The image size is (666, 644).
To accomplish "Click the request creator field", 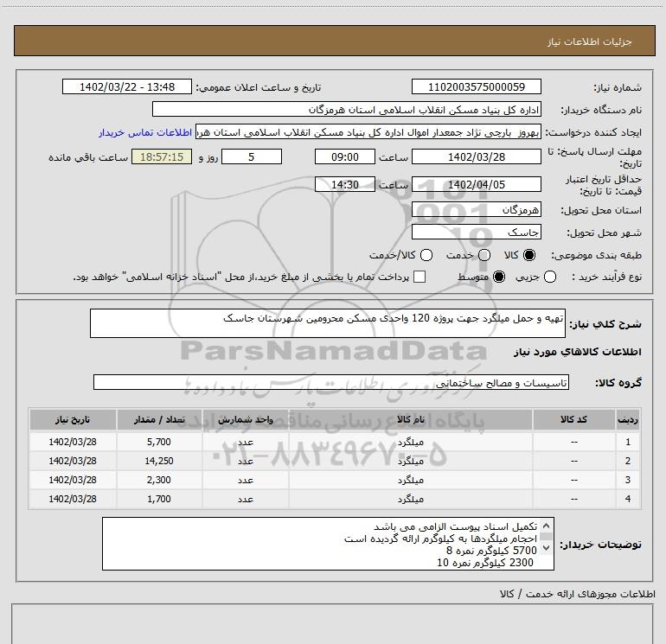I will click(x=368, y=132).
